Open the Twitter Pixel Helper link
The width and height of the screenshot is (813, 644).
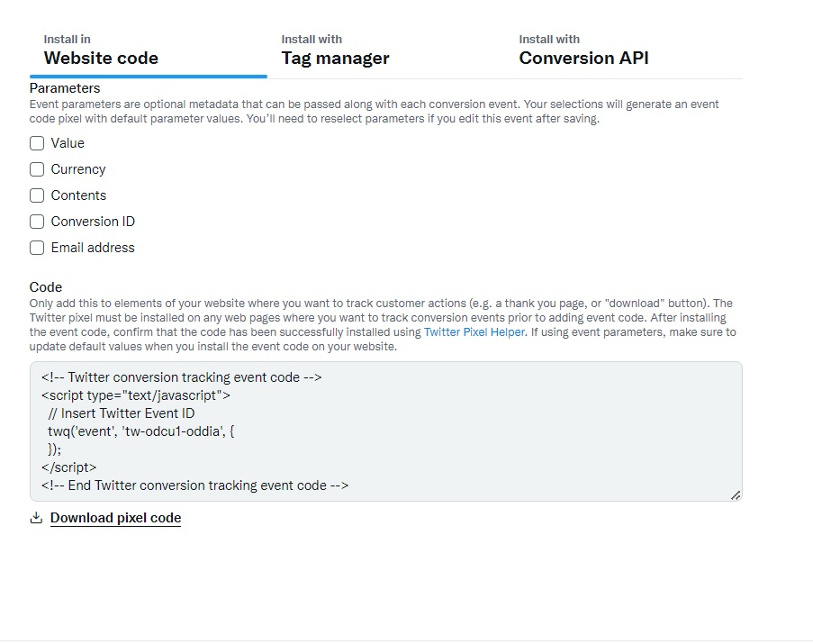pos(474,331)
